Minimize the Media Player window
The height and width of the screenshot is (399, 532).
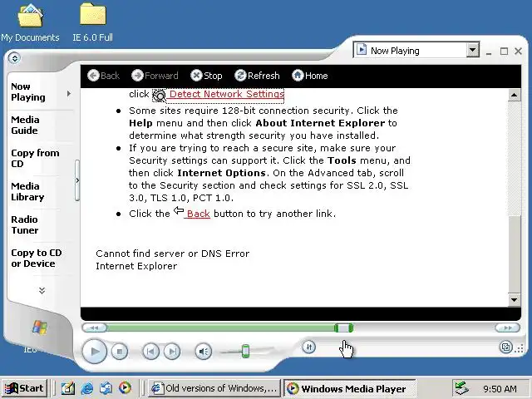point(489,52)
